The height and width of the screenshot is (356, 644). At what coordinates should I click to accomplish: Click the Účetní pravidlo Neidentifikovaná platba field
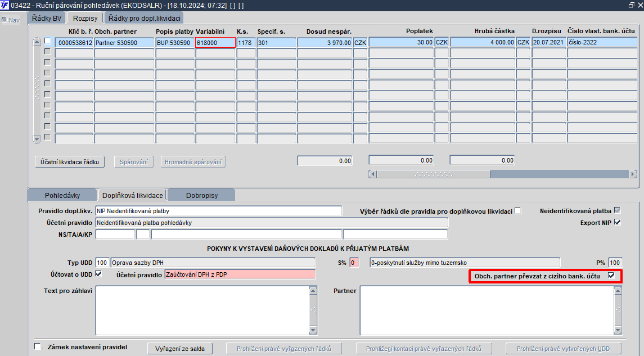coord(272,223)
